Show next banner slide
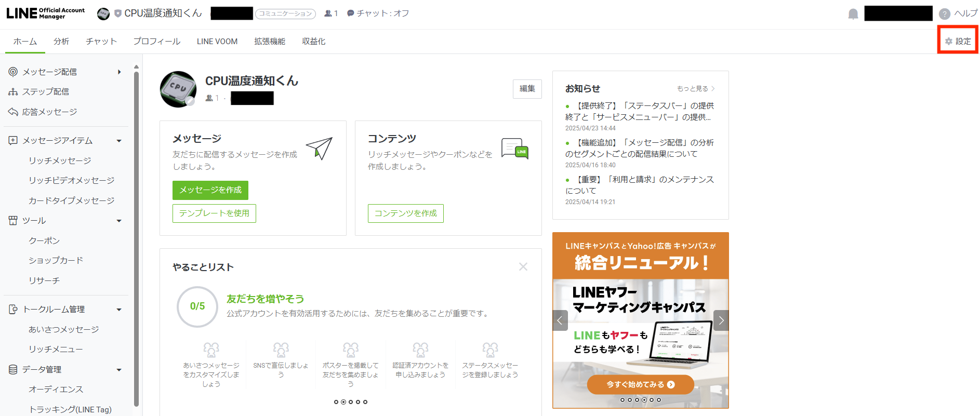 pos(721,320)
